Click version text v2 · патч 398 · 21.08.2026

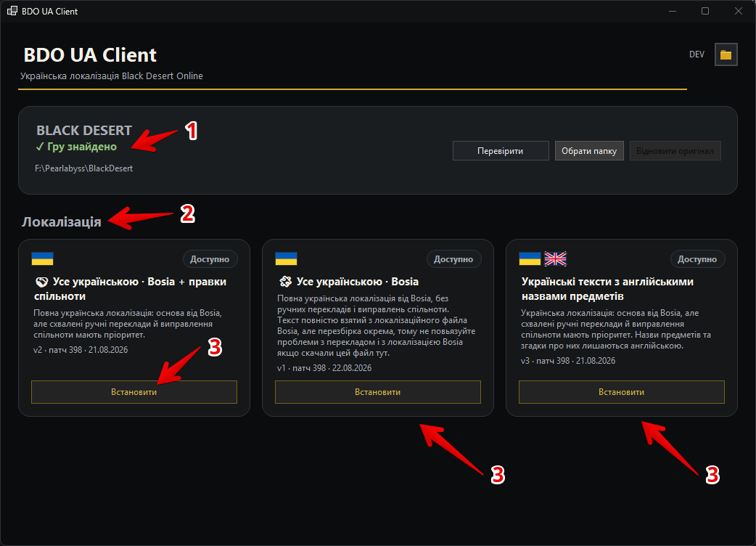pos(81,350)
